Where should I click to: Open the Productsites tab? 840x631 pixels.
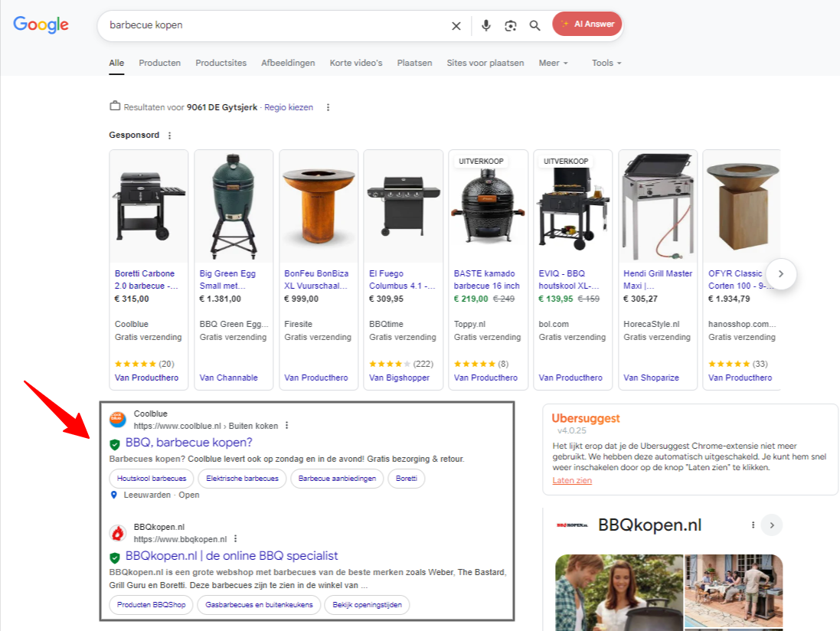click(x=221, y=63)
